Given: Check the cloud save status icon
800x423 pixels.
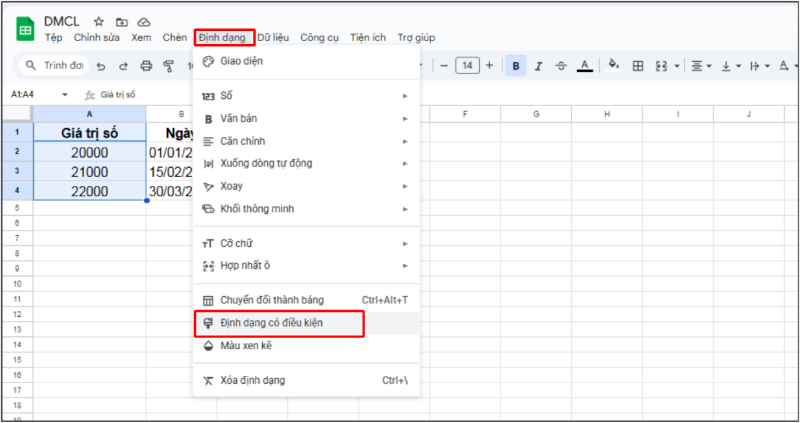Looking at the screenshot, I should click(144, 21).
